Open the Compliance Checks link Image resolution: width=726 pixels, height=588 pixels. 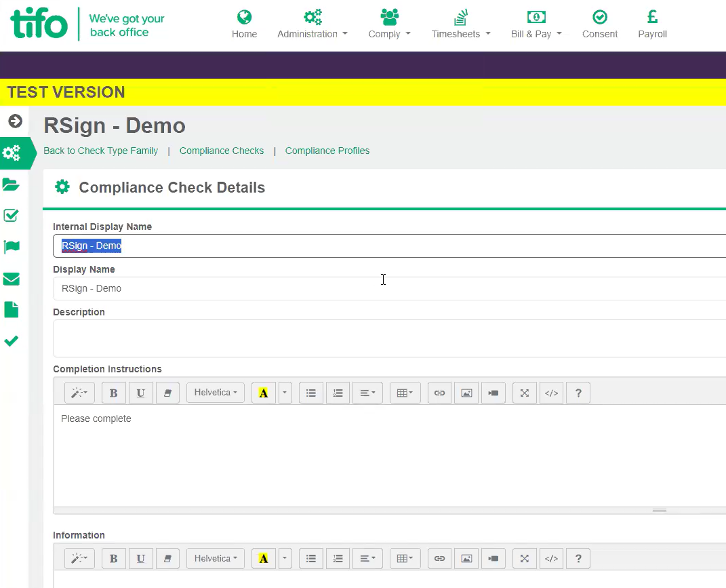(x=221, y=151)
